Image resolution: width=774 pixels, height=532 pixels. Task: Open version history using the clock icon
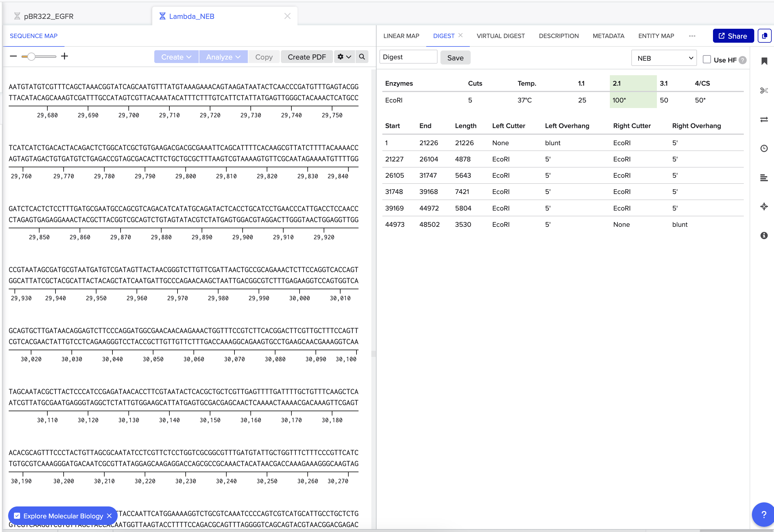click(764, 148)
